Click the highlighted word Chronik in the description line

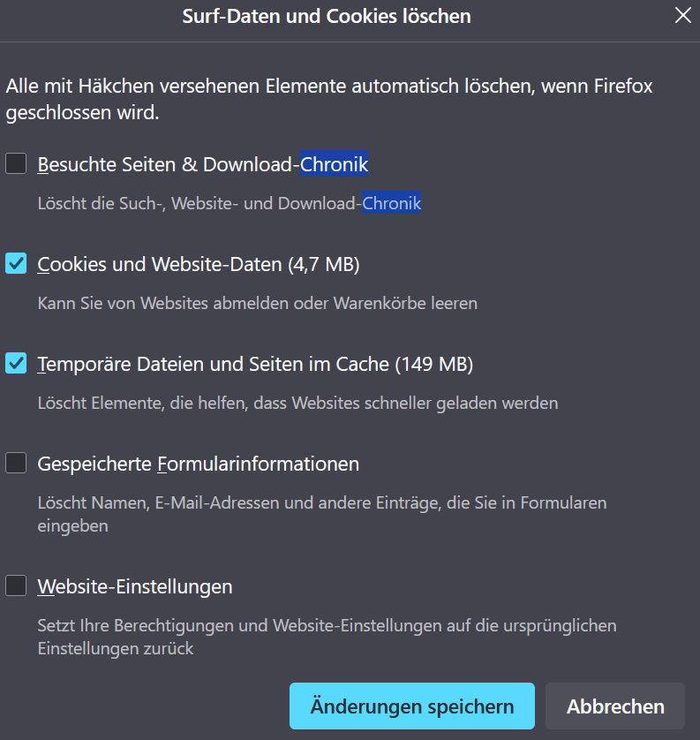pos(391,203)
